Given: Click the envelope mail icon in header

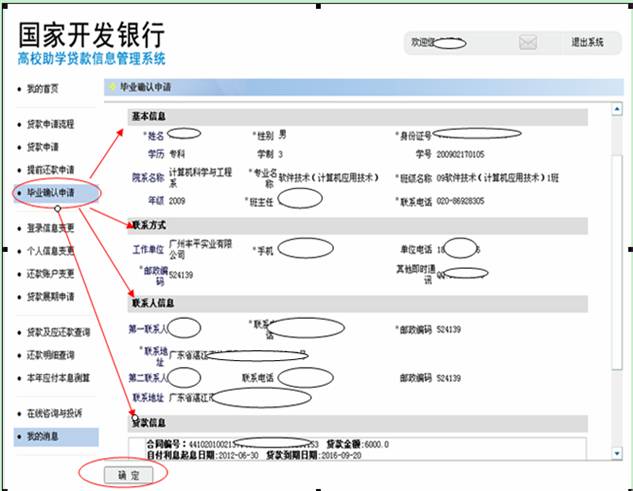Looking at the screenshot, I should [528, 43].
